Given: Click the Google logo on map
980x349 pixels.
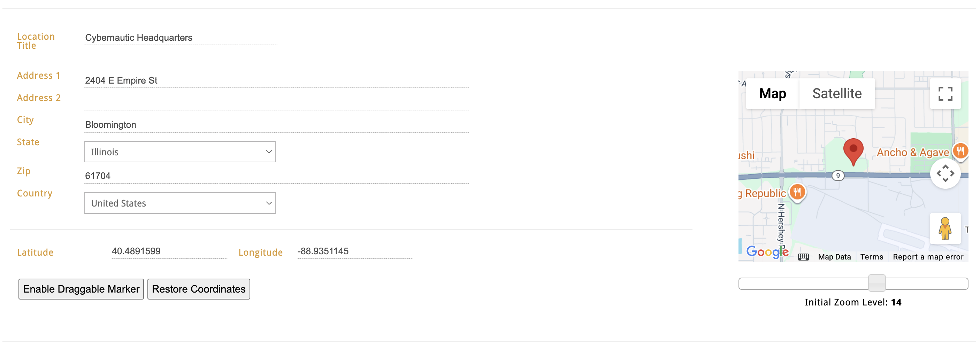Looking at the screenshot, I should [767, 252].
